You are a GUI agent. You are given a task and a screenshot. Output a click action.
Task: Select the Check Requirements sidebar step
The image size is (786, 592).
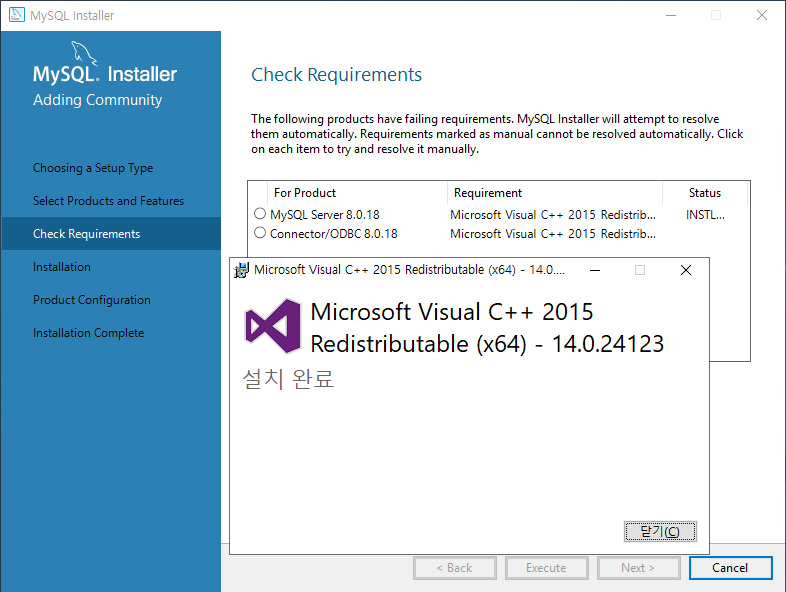pos(111,234)
